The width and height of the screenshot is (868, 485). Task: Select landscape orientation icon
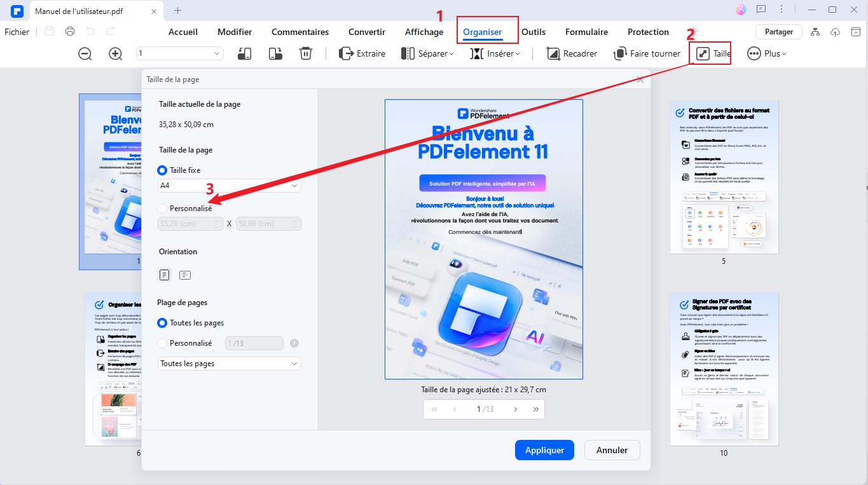click(x=185, y=275)
